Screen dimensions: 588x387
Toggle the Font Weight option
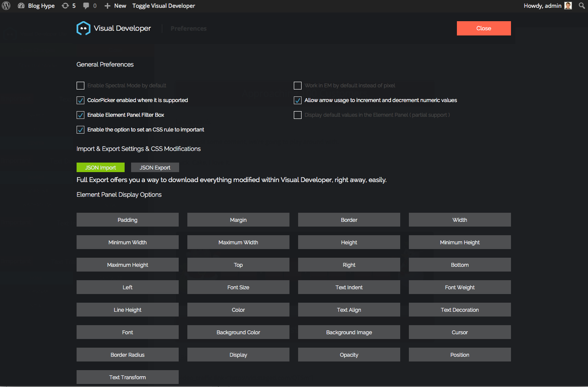pos(460,287)
